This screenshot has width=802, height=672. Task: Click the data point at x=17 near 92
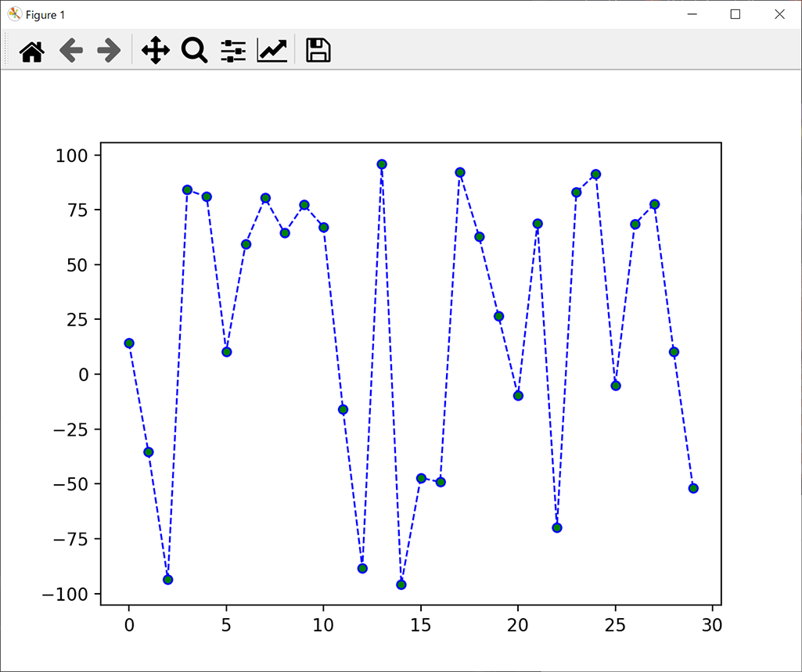click(x=460, y=172)
